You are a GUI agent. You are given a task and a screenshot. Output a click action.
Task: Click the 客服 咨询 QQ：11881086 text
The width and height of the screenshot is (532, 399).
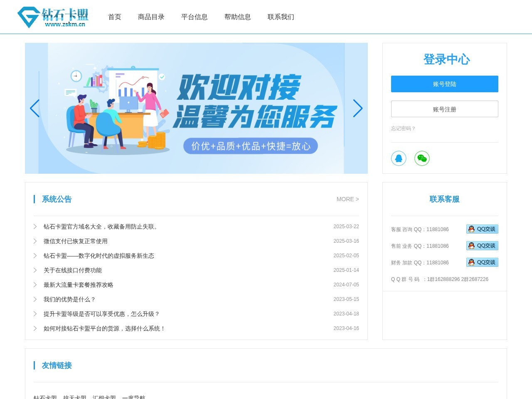[x=420, y=229]
